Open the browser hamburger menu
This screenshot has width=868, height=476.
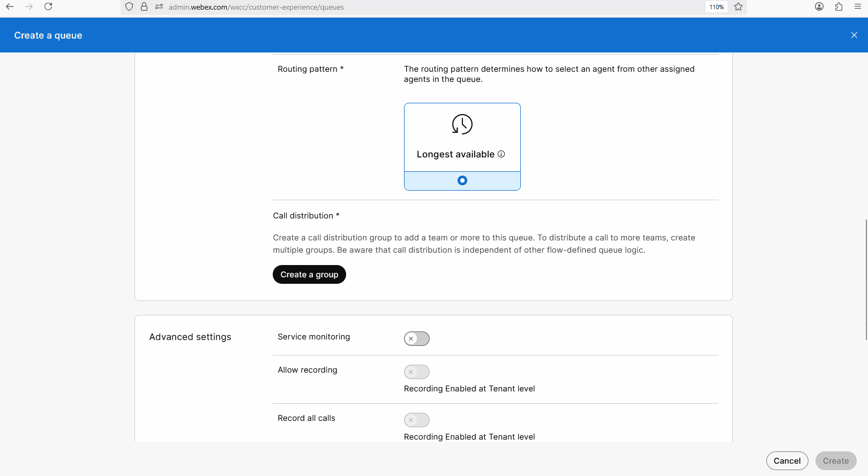(857, 6)
